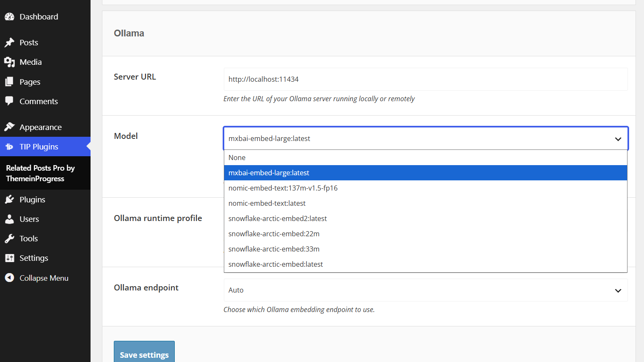
Task: Click the Users person icon
Action: pos(9,219)
